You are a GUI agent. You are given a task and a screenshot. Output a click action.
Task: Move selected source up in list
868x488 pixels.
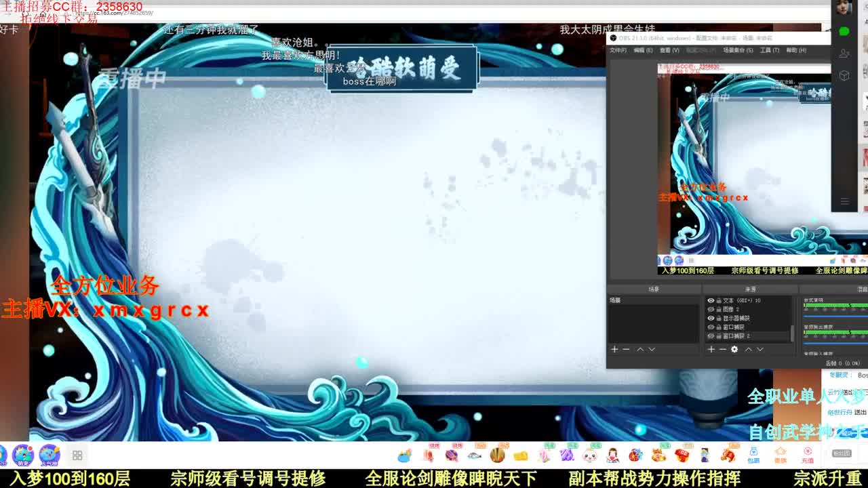(749, 349)
